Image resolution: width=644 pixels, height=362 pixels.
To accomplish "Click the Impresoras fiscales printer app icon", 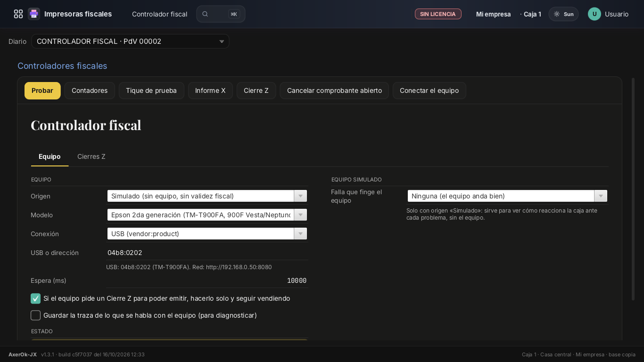I will click(34, 14).
